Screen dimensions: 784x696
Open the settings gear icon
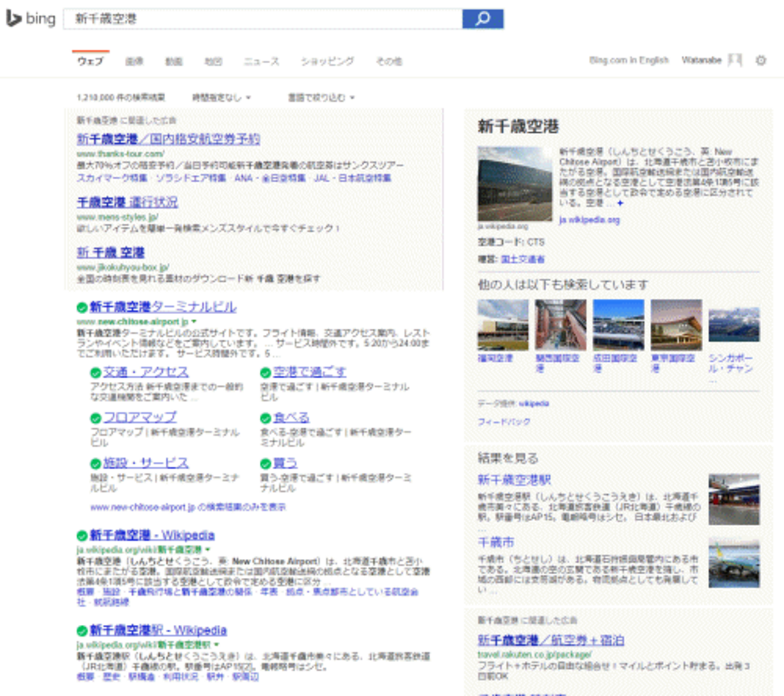[761, 60]
